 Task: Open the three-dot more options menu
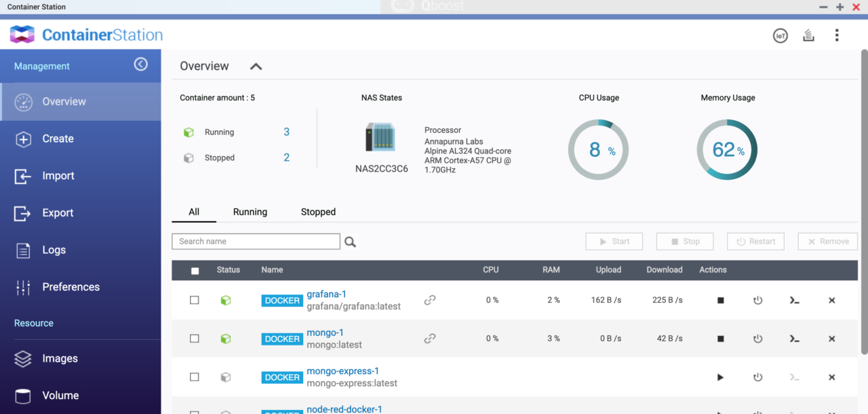[837, 35]
